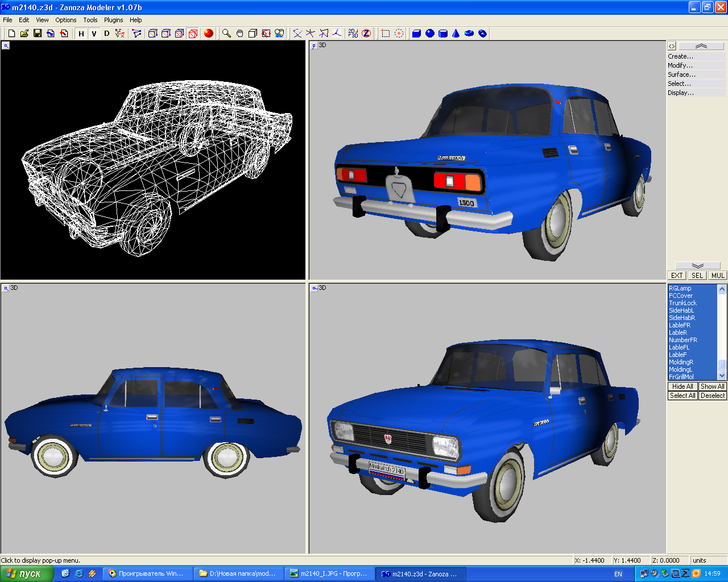The height and width of the screenshot is (582, 728).
Task: Create a cone primitive from toolbar
Action: pyautogui.click(x=456, y=34)
